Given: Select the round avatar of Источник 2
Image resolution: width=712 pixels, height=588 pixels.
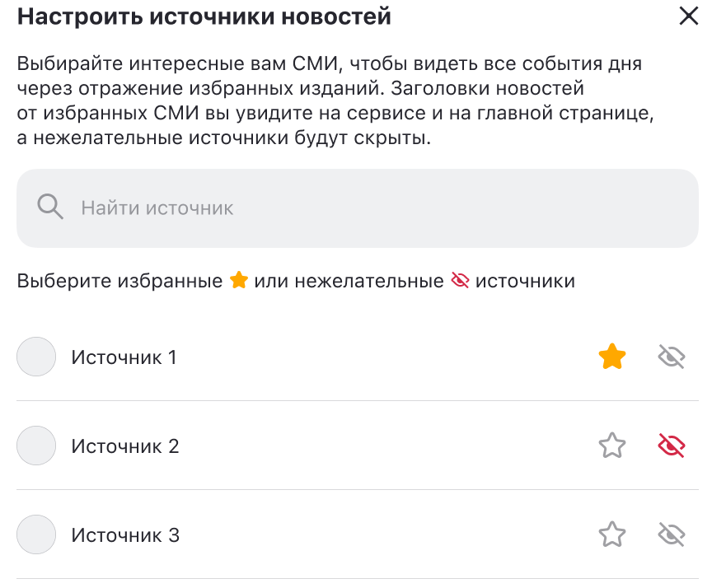Looking at the screenshot, I should coord(36,446).
